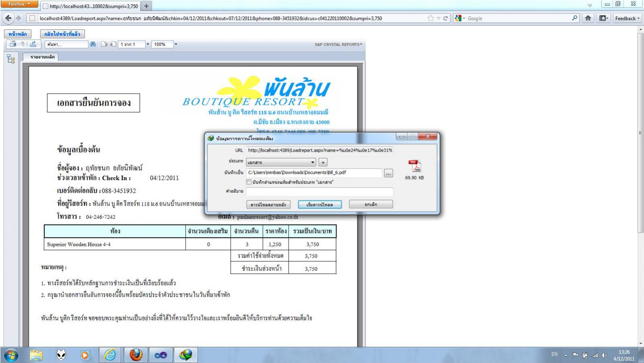Viewport: 644px width, 363px height.
Task: Click the binoculars search icon
Action: [x=93, y=44]
